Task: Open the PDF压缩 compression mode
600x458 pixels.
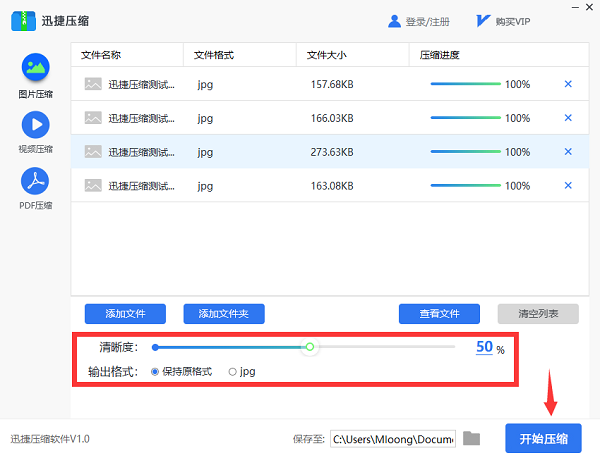Action: pos(36,181)
